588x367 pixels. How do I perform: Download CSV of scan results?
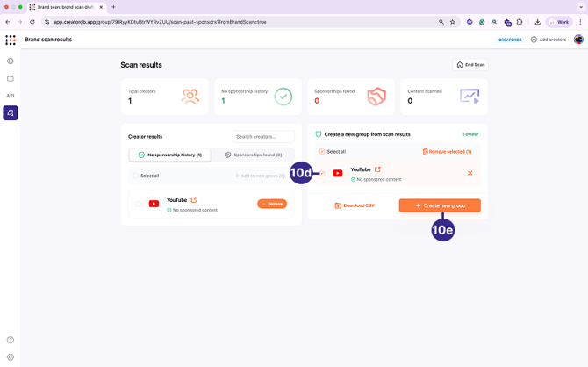[355, 205]
